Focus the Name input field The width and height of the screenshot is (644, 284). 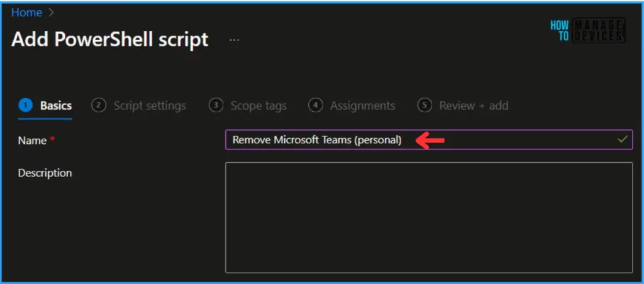[429, 140]
